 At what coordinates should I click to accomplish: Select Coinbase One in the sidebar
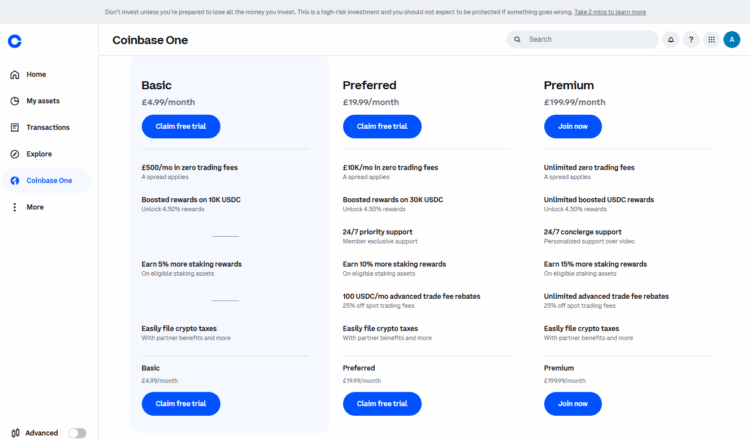tap(49, 181)
